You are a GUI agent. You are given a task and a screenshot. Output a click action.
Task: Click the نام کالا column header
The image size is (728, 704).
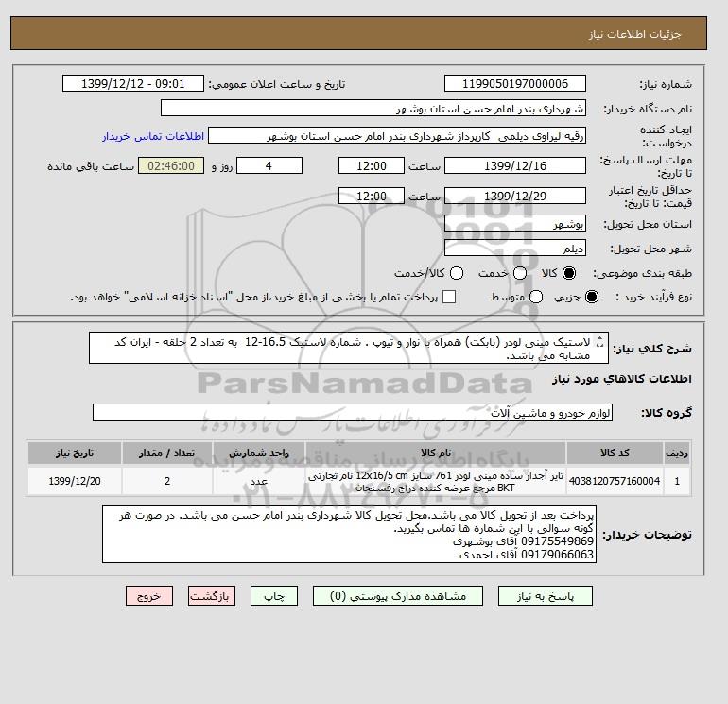pos(436,453)
